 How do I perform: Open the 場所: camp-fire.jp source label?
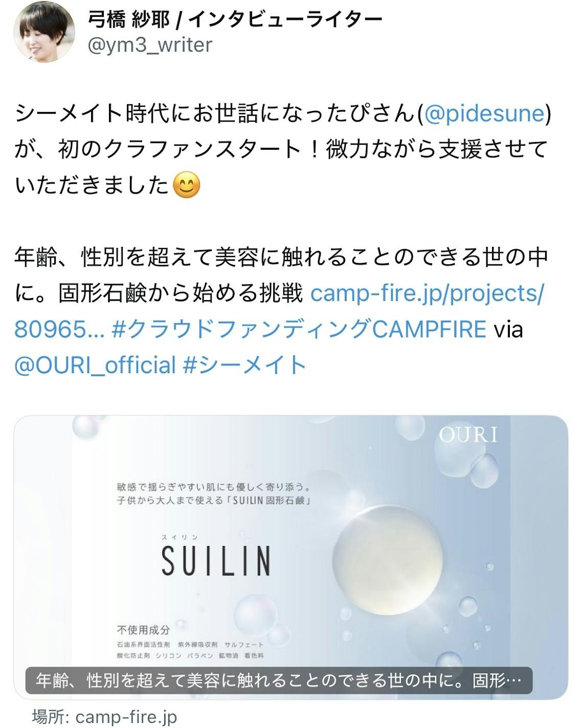[105, 717]
